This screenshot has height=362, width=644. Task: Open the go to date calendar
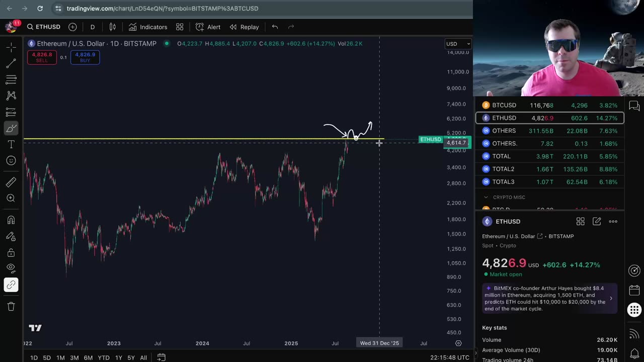tap(161, 357)
